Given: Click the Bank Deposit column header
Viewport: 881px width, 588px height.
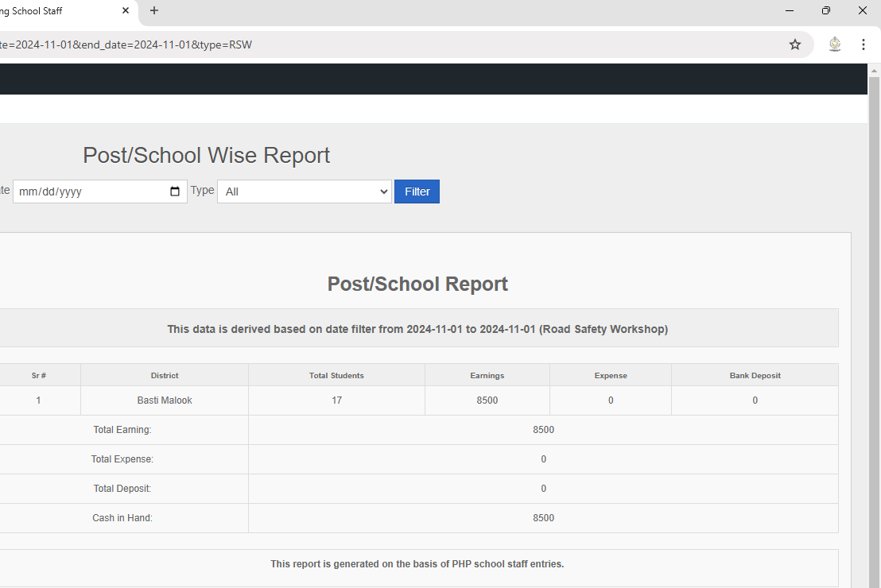Looking at the screenshot, I should point(755,375).
